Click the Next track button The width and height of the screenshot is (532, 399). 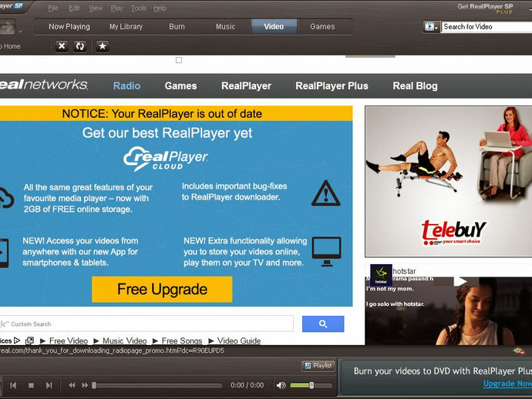click(49, 385)
